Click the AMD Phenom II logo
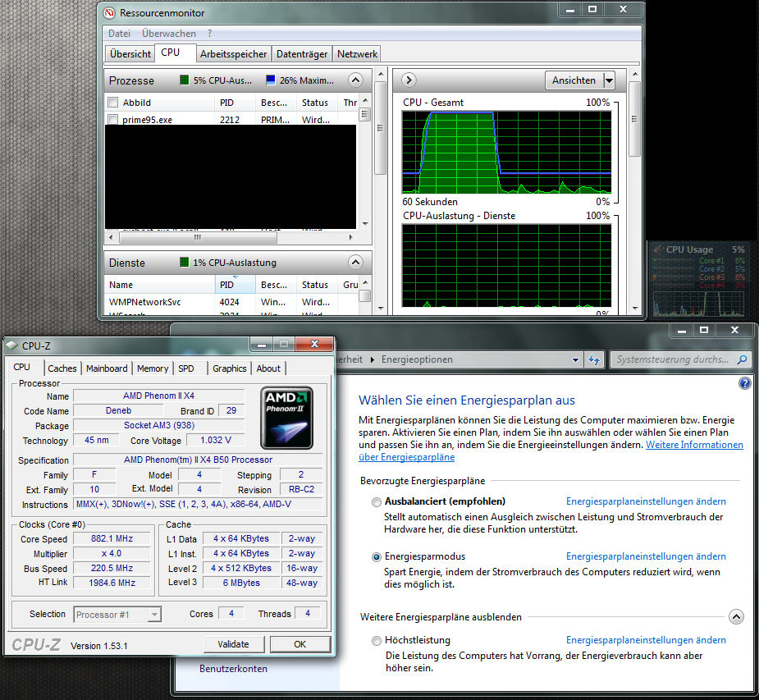This screenshot has width=759, height=700. pyautogui.click(x=286, y=418)
